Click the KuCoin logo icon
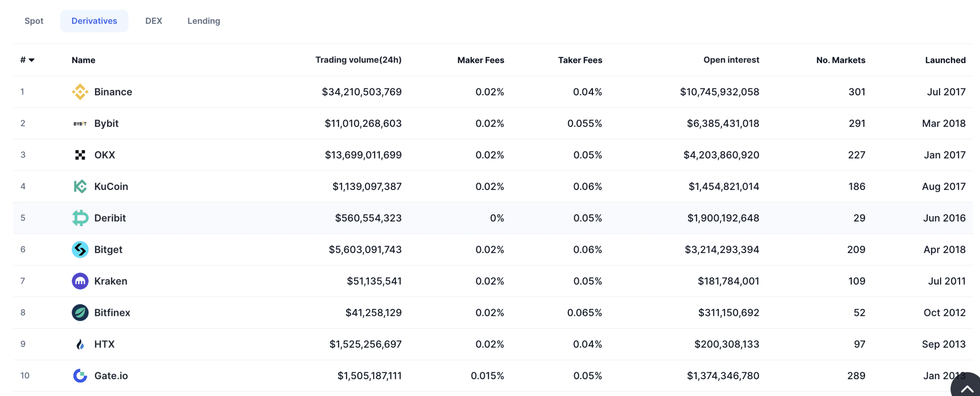Viewport: 980px width, 396px height. pyautogui.click(x=80, y=187)
